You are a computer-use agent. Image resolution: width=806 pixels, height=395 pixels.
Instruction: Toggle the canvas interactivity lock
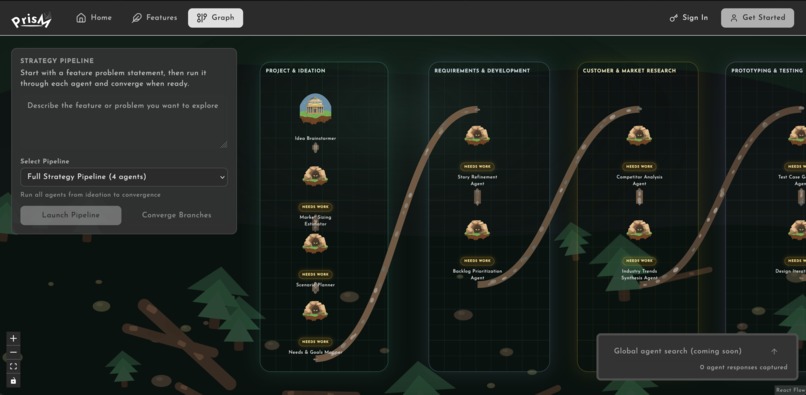click(x=13, y=381)
